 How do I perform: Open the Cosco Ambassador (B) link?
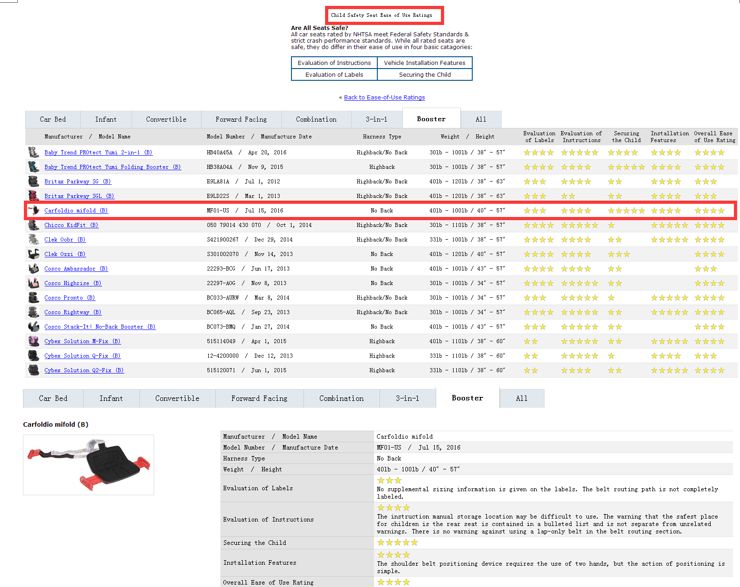tap(76, 268)
